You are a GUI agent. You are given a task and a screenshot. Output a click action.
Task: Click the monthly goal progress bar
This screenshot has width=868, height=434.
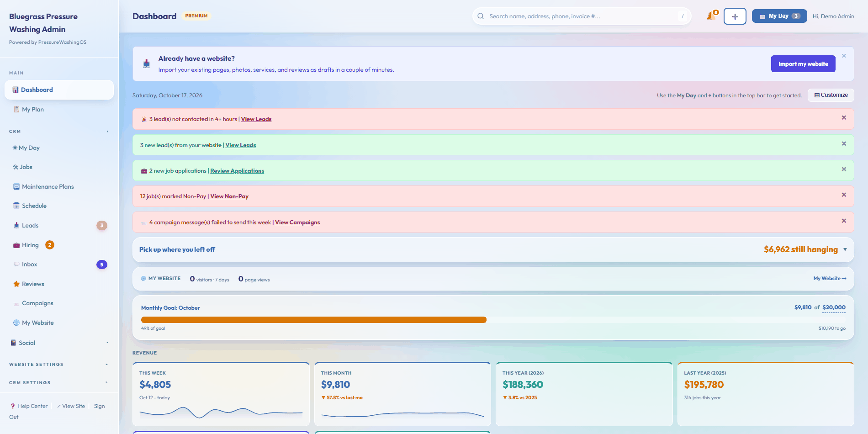493,320
